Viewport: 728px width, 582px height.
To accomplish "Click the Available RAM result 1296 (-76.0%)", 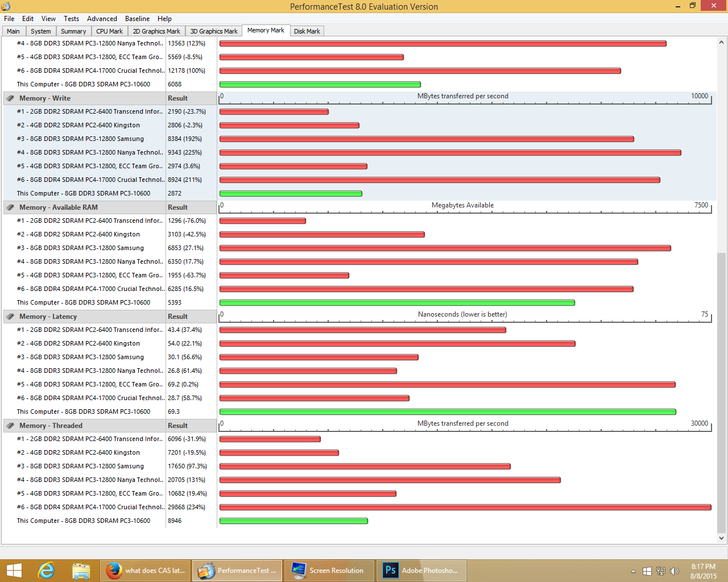I will (187, 221).
